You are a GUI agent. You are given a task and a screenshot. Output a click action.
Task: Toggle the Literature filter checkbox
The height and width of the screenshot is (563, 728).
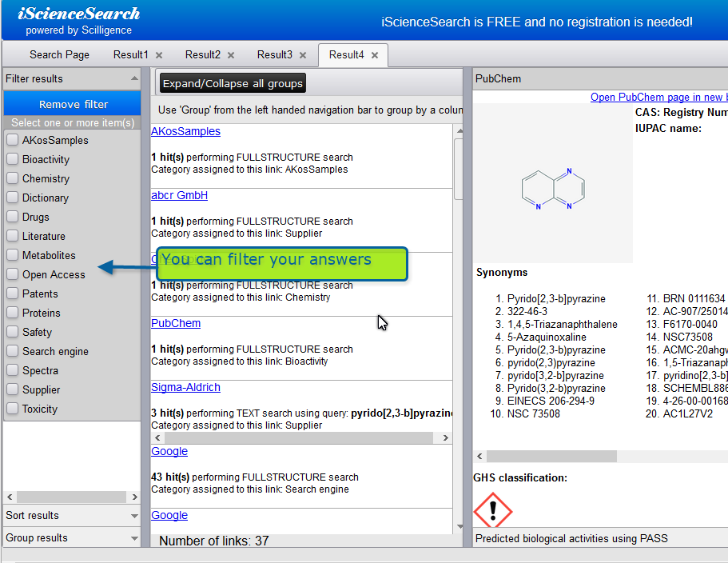[13, 236]
